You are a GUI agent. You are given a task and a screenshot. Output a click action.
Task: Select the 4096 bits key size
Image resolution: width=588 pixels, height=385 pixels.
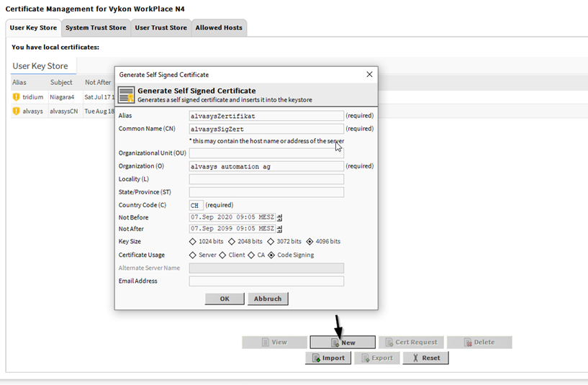tap(309, 241)
